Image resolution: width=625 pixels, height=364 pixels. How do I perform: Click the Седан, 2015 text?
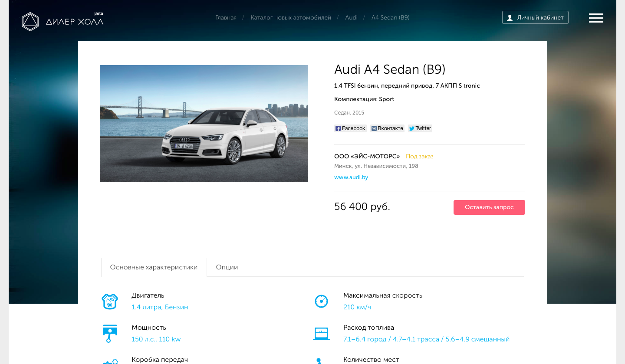[x=349, y=113]
